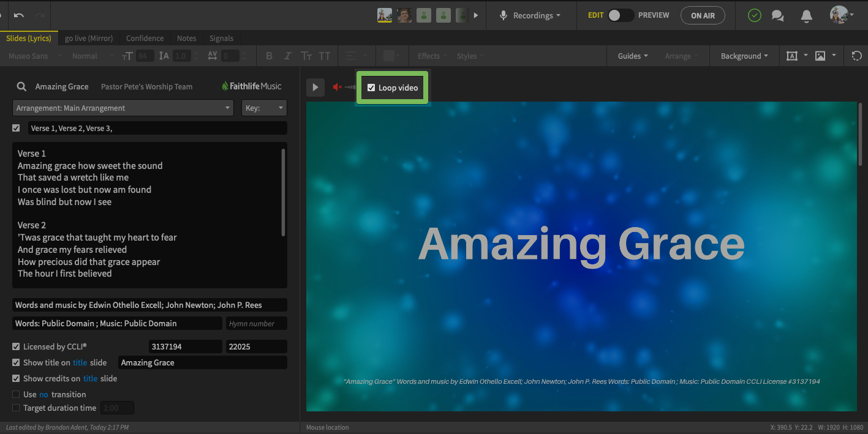Switch to the go live (Mirror) tab

point(89,38)
